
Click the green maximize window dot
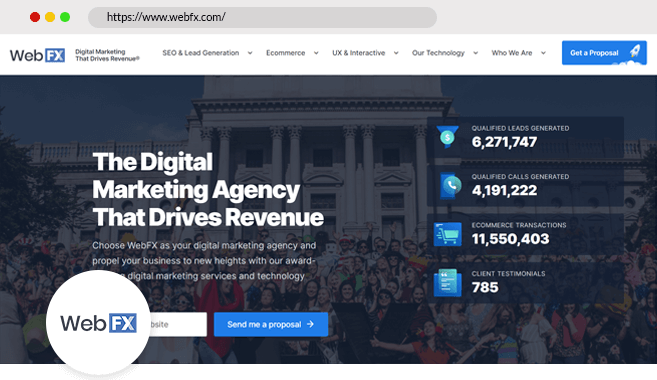coord(65,17)
